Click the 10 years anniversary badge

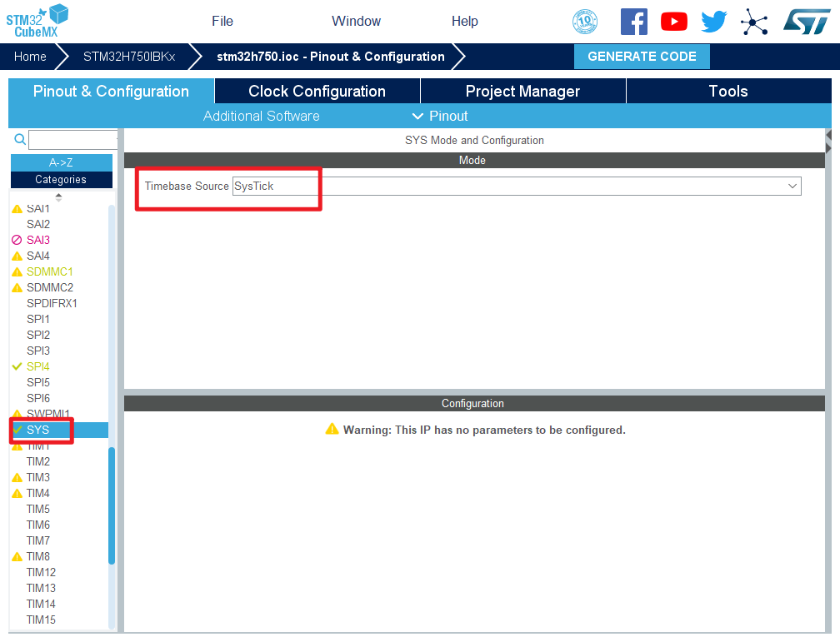click(585, 22)
